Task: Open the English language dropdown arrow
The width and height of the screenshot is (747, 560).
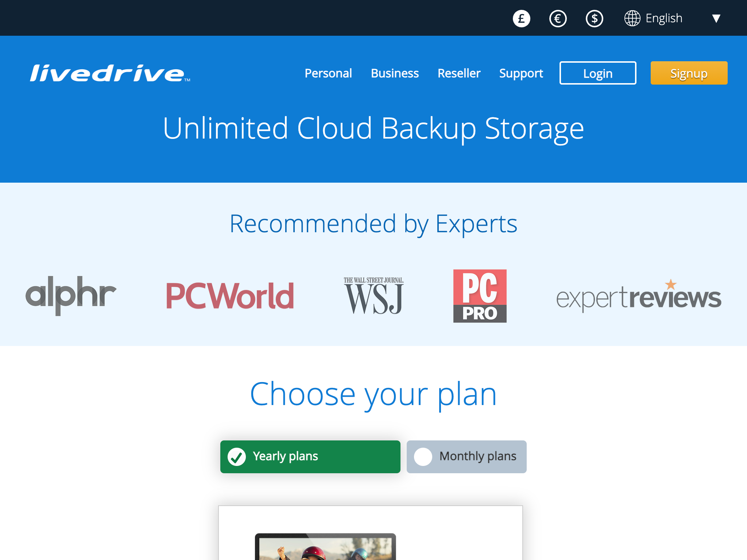Action: (716, 18)
